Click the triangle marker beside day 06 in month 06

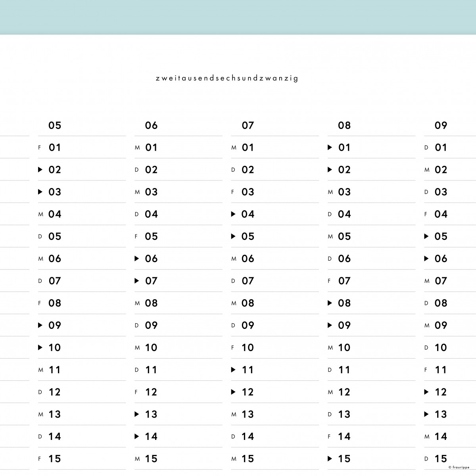pyautogui.click(x=137, y=259)
